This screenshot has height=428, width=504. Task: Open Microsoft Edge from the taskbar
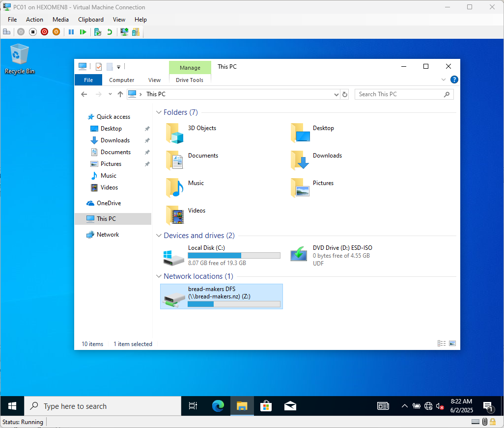pyautogui.click(x=218, y=406)
